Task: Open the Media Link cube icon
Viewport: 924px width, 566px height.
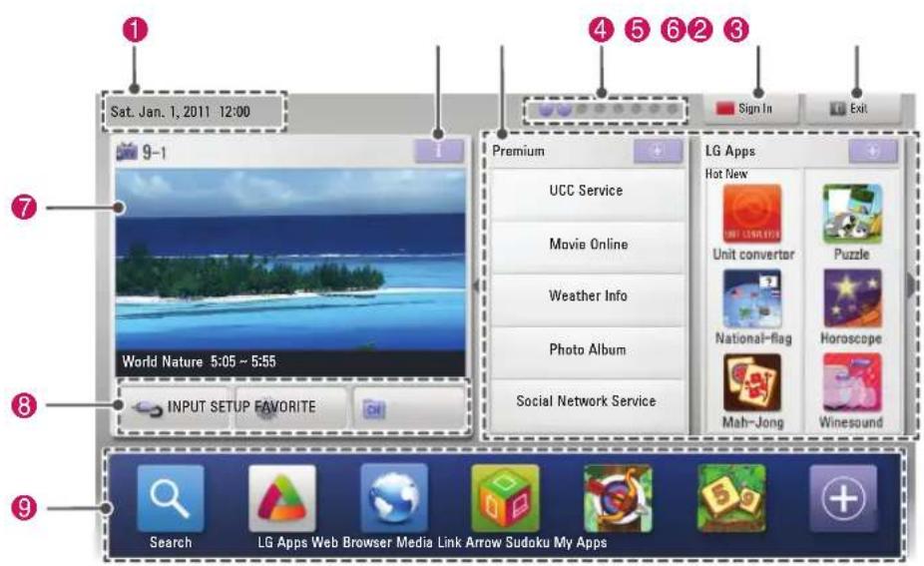Action: click(x=506, y=498)
